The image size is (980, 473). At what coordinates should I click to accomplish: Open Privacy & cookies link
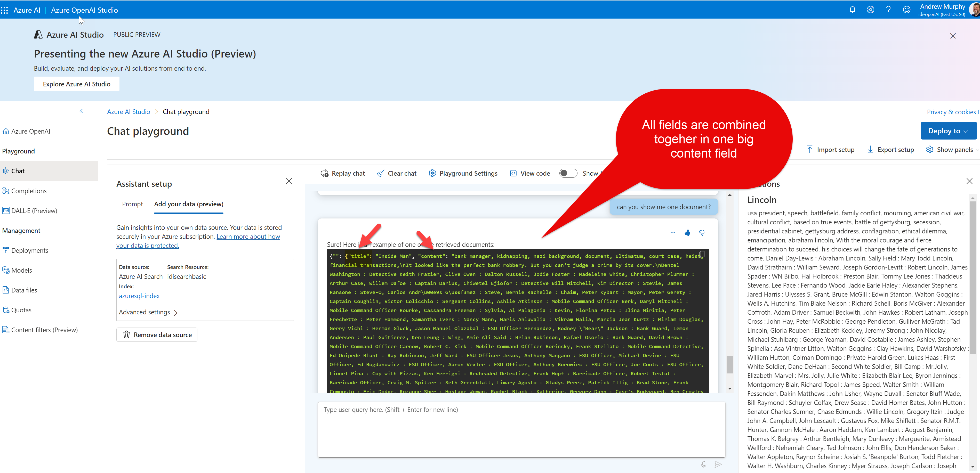[x=951, y=112]
